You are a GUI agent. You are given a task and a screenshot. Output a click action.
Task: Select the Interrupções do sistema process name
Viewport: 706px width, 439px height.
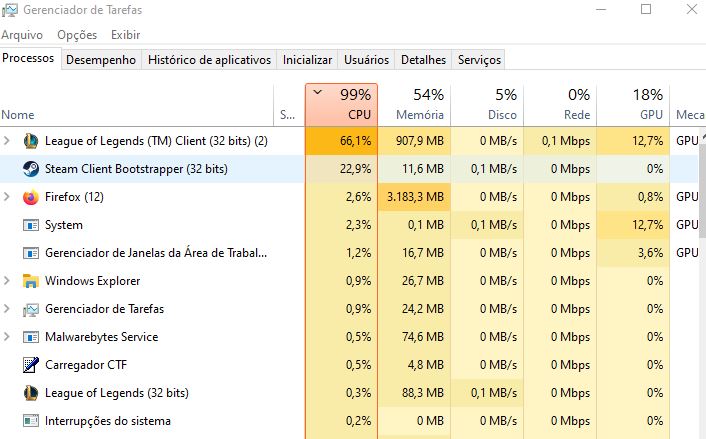pyautogui.click(x=108, y=421)
